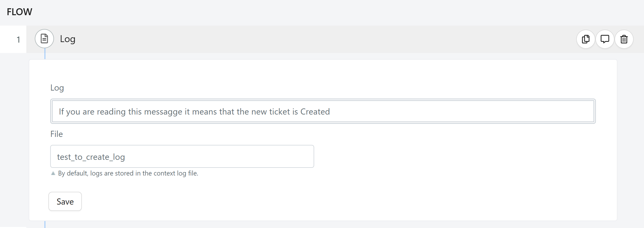Click the blue connector line below the Log panel
The image size is (644, 228).
45,225
